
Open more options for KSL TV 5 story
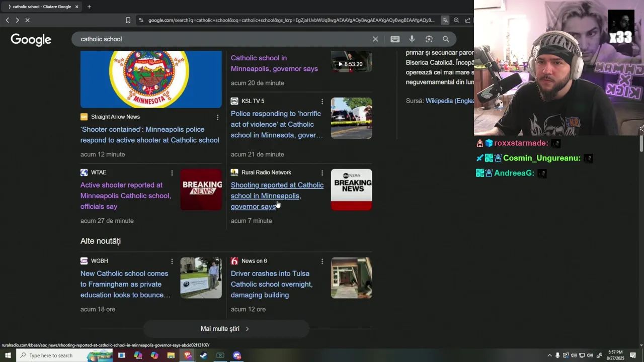(322, 102)
